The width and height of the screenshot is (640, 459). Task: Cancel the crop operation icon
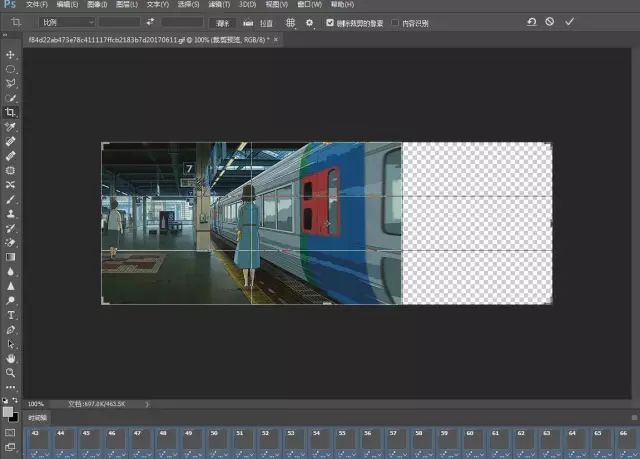pyautogui.click(x=550, y=21)
